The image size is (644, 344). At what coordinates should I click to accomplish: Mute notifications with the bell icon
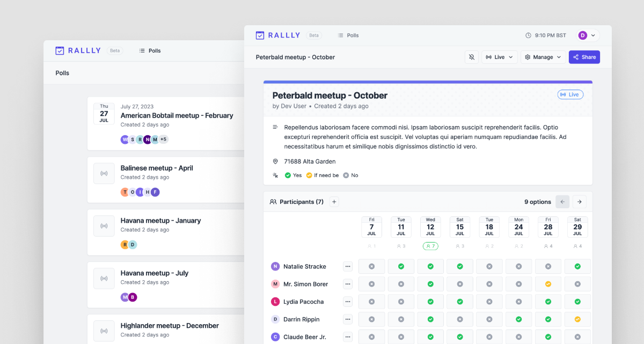pos(472,57)
